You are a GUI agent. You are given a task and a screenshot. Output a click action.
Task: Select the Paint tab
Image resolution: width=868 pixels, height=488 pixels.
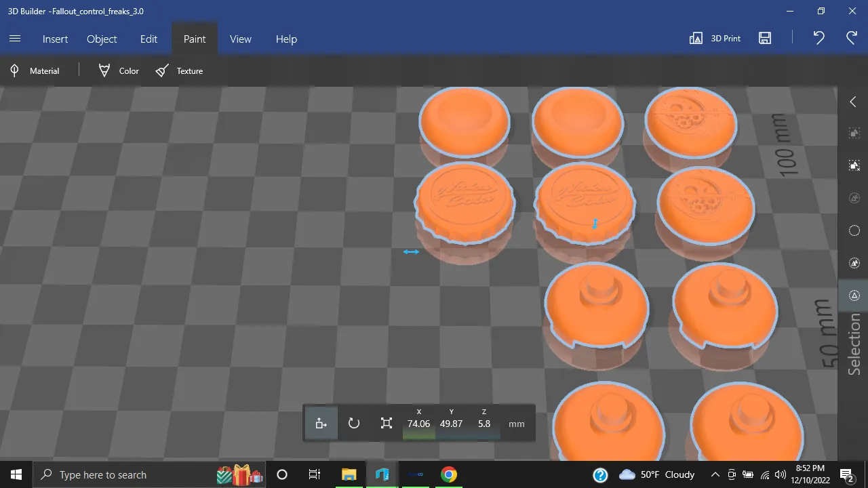[195, 39]
